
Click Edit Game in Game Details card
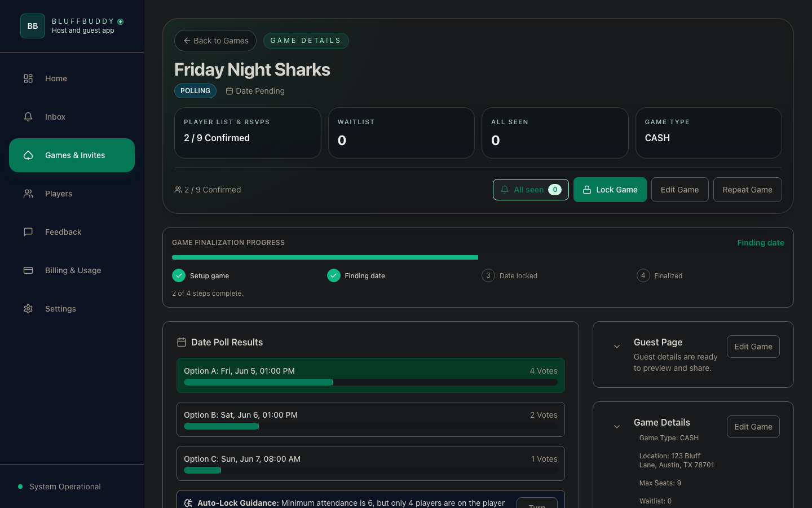[x=753, y=427]
